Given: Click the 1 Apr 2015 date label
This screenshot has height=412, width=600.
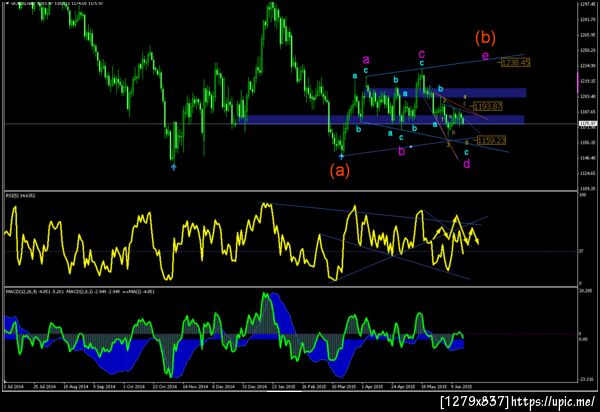Looking at the screenshot, I should [x=372, y=387].
